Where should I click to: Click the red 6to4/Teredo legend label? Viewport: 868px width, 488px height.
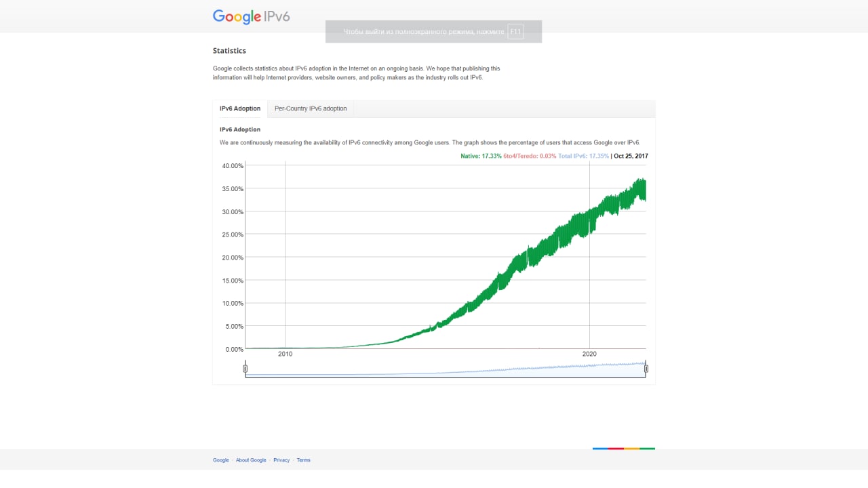pyautogui.click(x=530, y=157)
